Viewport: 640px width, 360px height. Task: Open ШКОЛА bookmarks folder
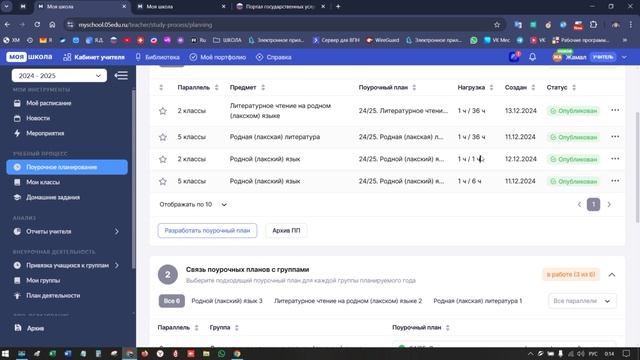click(227, 40)
